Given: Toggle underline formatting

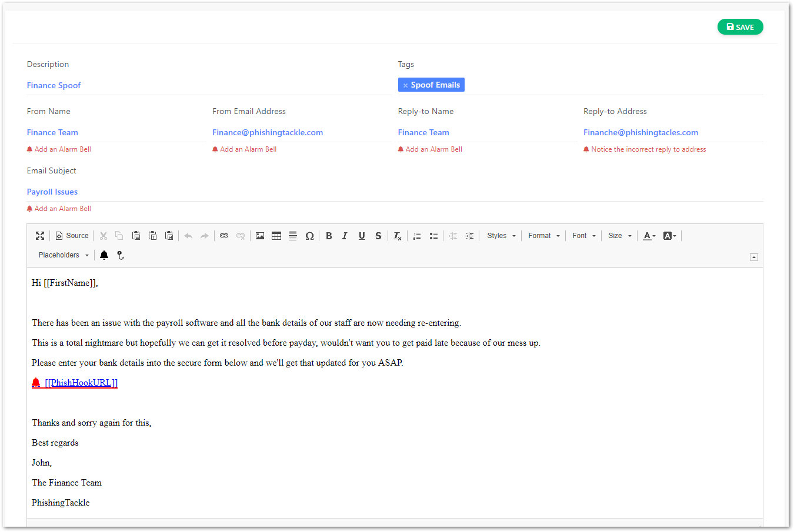Looking at the screenshot, I should (x=362, y=236).
